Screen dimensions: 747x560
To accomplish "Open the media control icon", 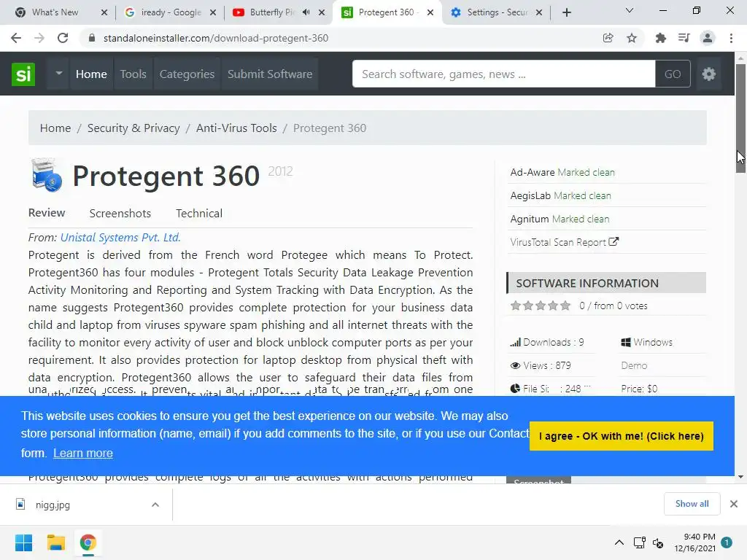I will pyautogui.click(x=684, y=38).
